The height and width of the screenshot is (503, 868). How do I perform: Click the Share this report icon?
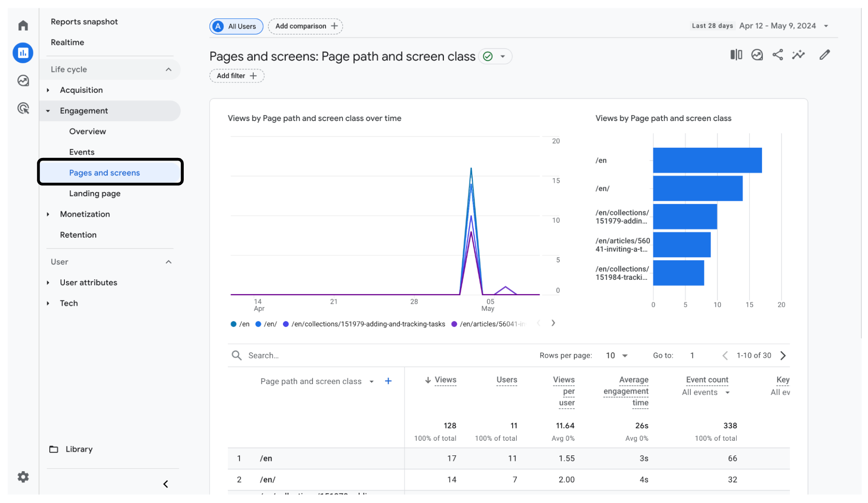click(x=777, y=55)
